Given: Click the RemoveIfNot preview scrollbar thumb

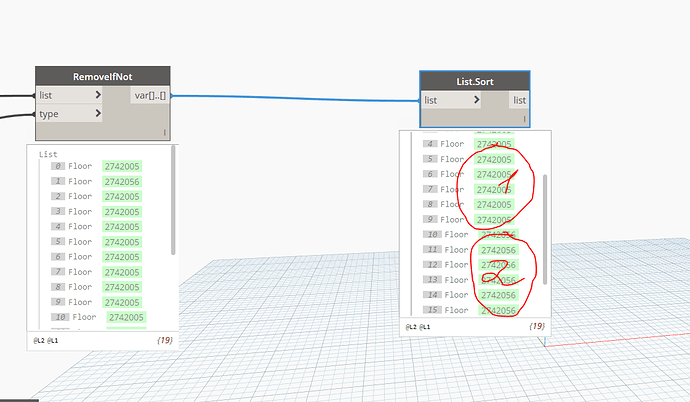Looking at the screenshot, I should pyautogui.click(x=173, y=200).
